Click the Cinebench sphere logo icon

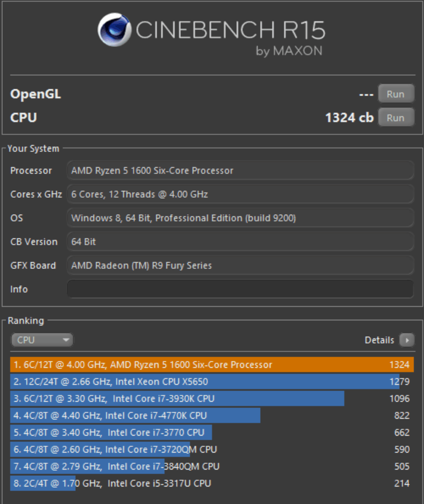115,29
